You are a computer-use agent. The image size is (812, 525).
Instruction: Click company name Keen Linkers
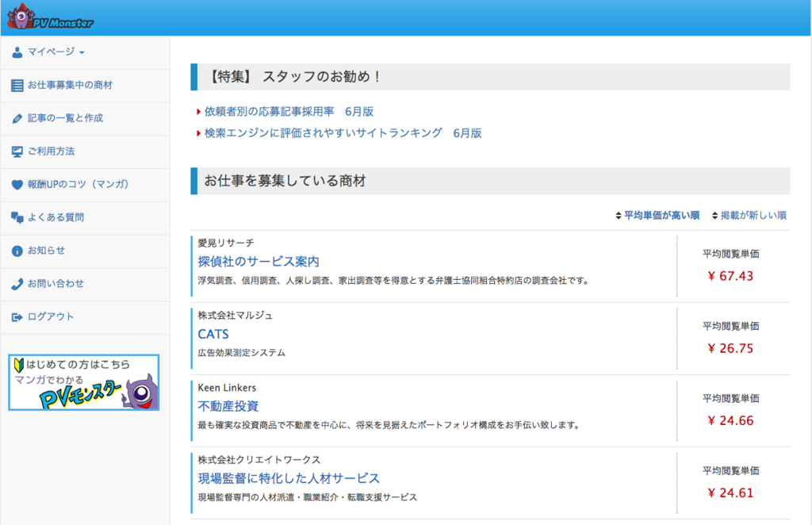227,387
